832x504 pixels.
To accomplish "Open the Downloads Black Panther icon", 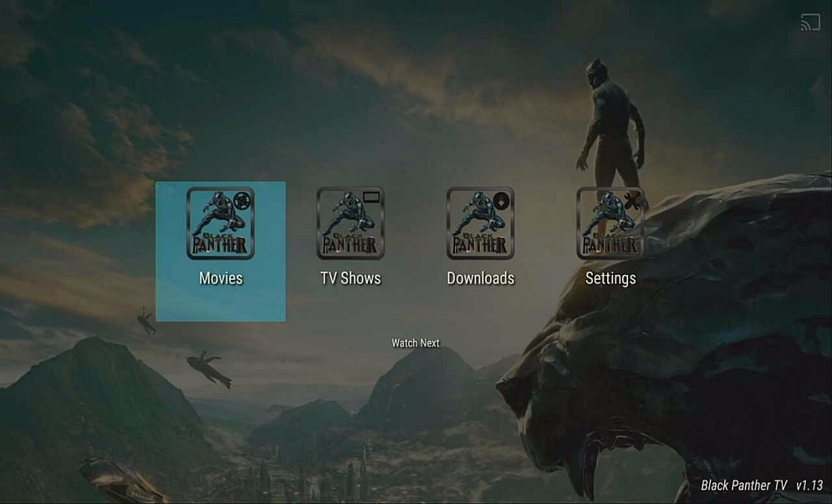I will pyautogui.click(x=480, y=223).
